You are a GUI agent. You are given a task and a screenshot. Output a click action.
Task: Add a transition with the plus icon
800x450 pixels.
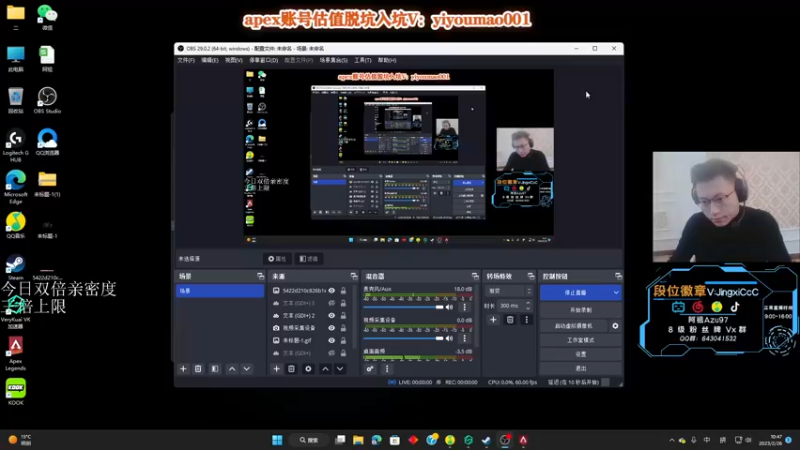[493, 320]
